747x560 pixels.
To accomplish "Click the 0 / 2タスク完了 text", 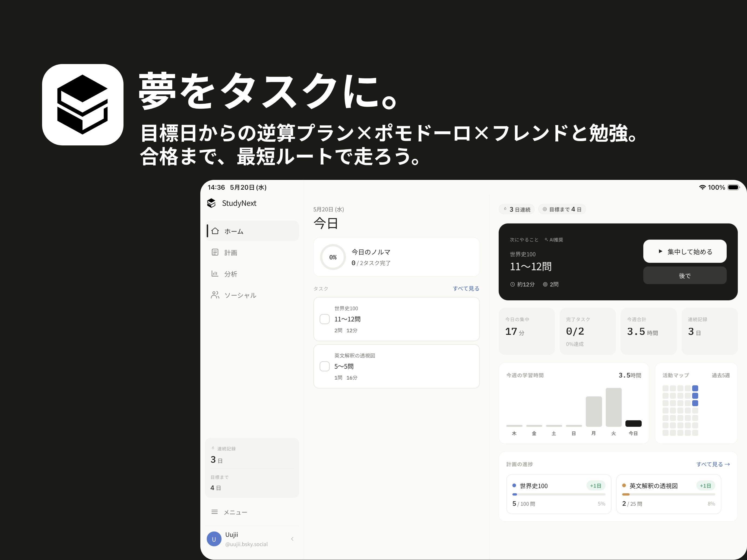I will tap(371, 263).
